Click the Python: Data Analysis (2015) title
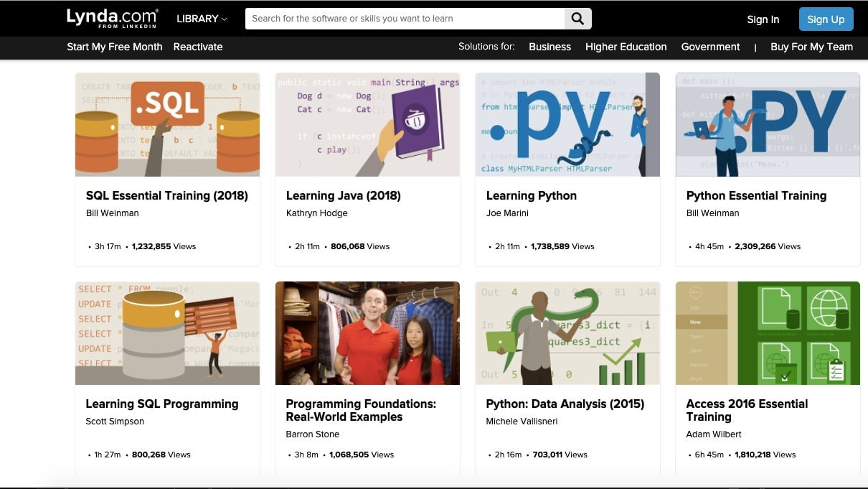The width and height of the screenshot is (868, 489). click(565, 404)
